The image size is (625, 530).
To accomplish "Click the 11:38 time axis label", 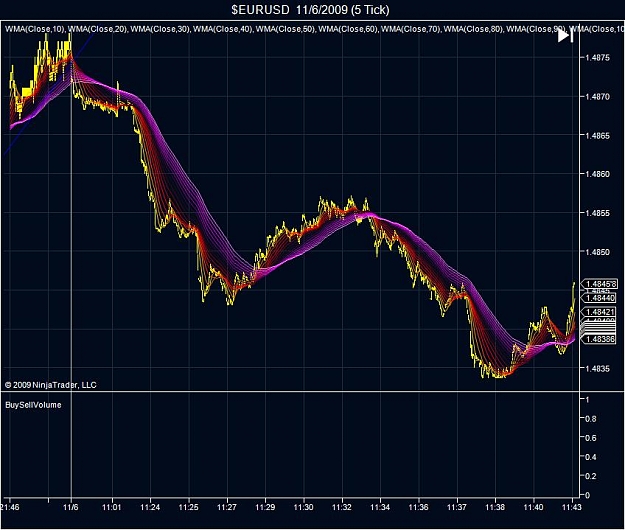I will coord(495,507).
